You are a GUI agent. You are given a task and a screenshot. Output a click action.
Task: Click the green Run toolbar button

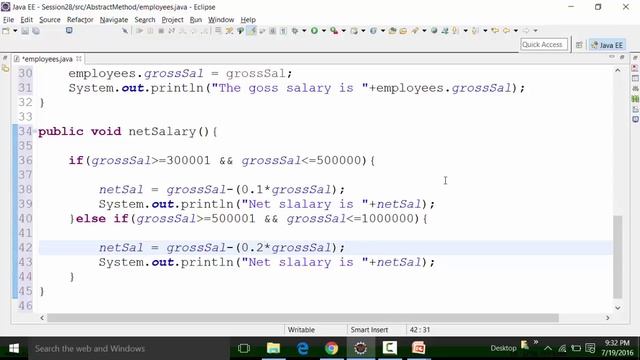pyautogui.click(x=314, y=31)
